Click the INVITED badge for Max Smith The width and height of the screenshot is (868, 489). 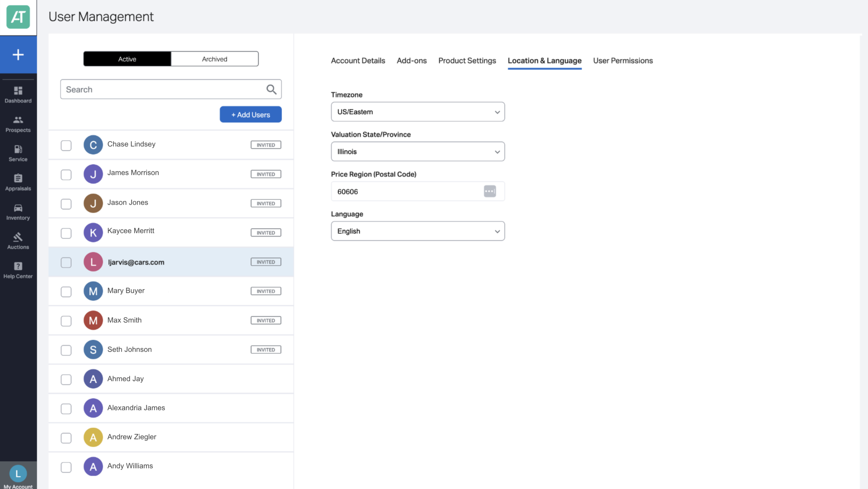(266, 320)
